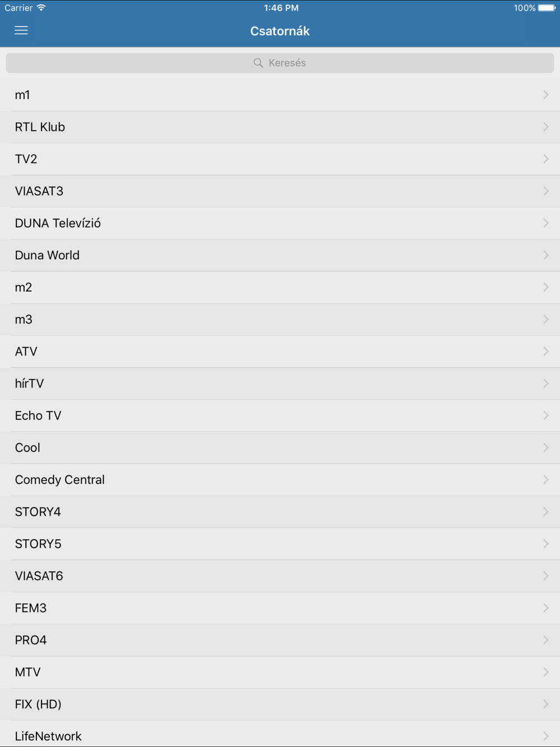Screen dimensions: 560x747
Task: Select Comedy Central channel
Action: (x=60, y=480)
